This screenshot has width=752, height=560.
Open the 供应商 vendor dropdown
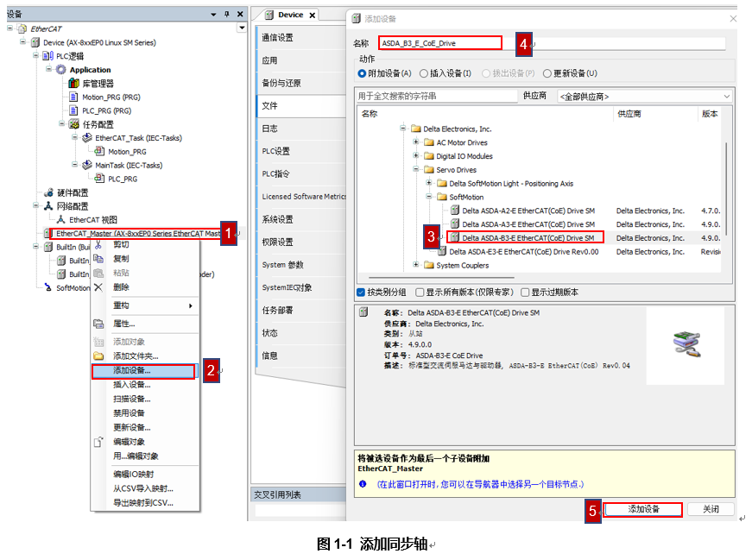[645, 97]
